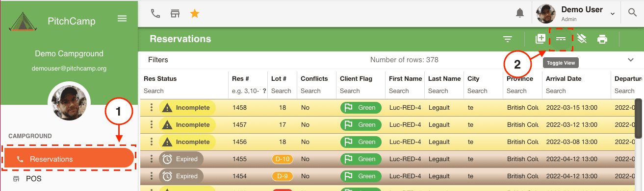Image resolution: width=644 pixels, height=191 pixels.
Task: Focus the Lot # search field
Action: coord(283,91)
